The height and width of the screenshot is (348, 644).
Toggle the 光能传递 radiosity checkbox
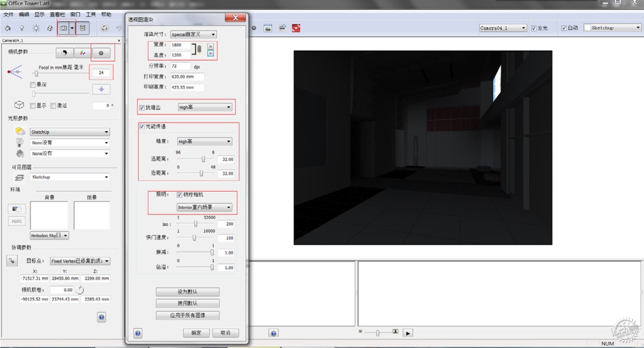(142, 127)
